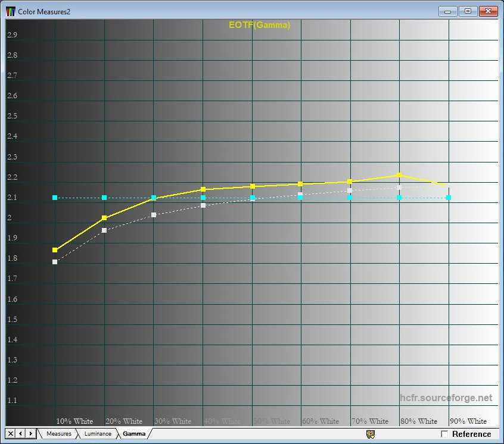This screenshot has width=504, height=444.
Task: Click the 50% White axis label
Action: [x=271, y=421]
